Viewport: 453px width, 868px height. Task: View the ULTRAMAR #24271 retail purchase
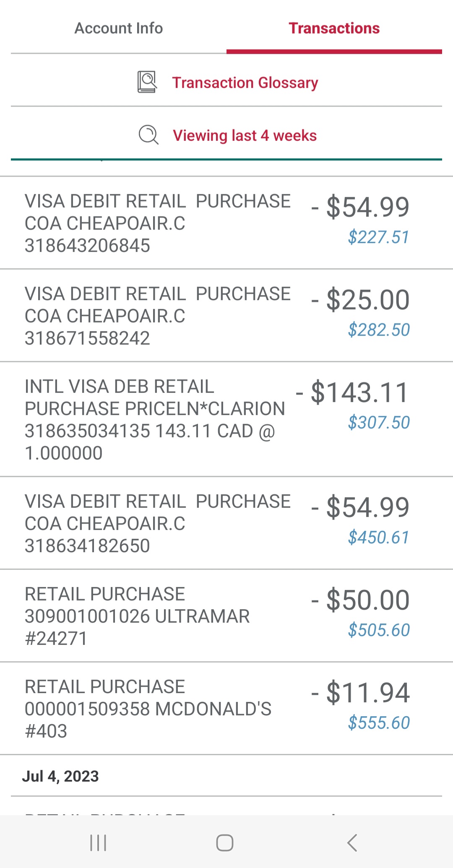[137, 616]
